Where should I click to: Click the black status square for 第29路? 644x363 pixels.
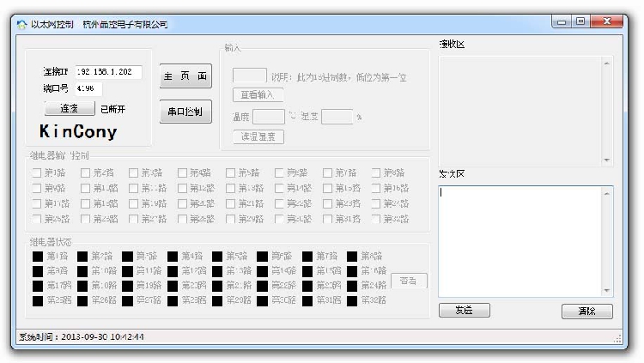tap(217, 301)
